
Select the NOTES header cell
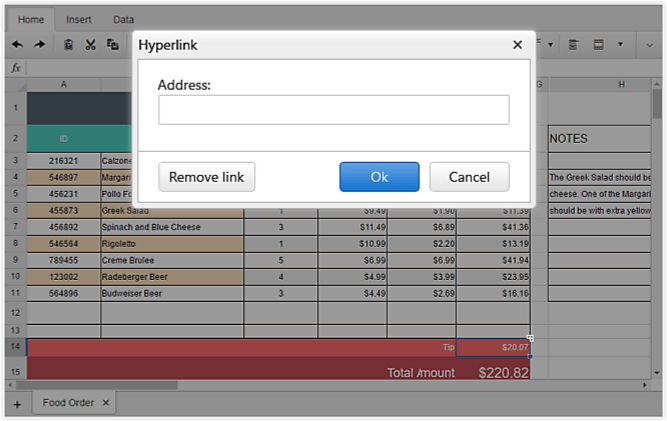(x=599, y=139)
